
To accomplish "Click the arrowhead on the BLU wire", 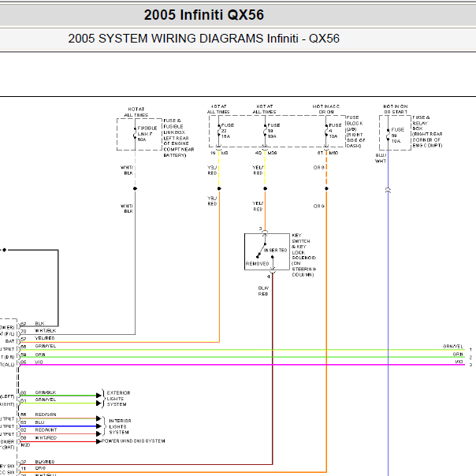I will coord(99,426).
